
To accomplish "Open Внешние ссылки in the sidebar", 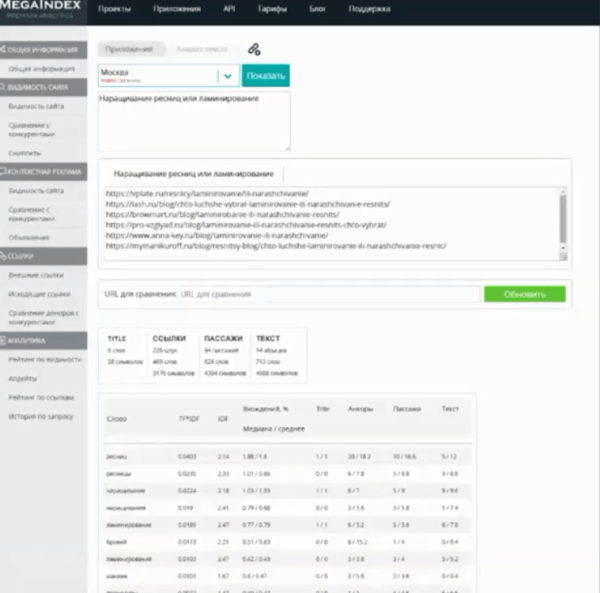I will coord(36,275).
